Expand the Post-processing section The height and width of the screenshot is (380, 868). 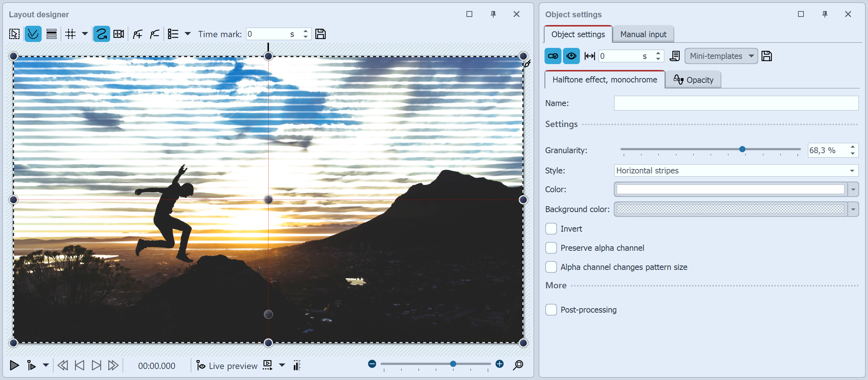[551, 310]
